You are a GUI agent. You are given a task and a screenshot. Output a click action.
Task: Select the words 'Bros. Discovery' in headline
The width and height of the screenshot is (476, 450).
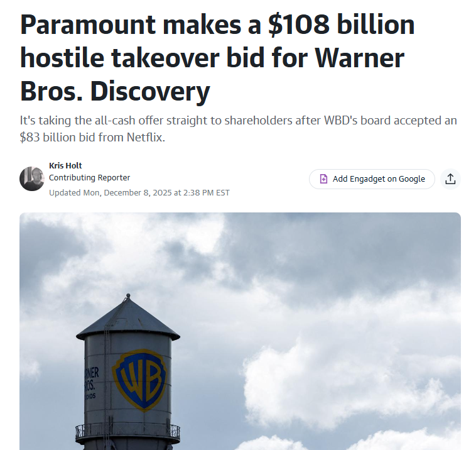tap(115, 91)
